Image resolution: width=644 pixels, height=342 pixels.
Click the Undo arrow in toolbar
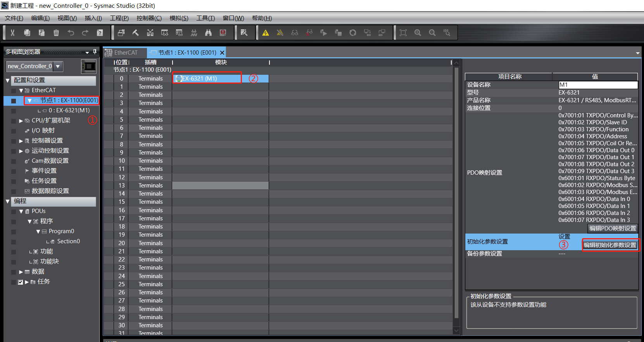pyautogui.click(x=71, y=33)
